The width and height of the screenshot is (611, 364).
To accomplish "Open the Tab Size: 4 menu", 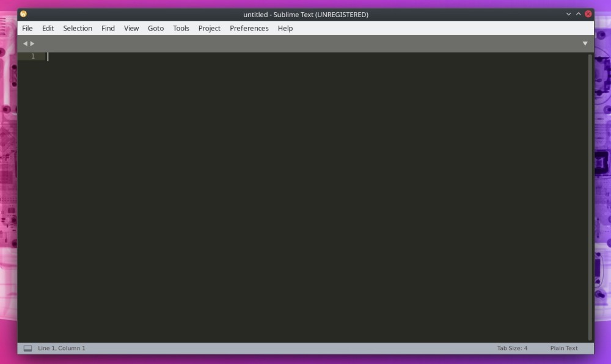I will coord(513,348).
